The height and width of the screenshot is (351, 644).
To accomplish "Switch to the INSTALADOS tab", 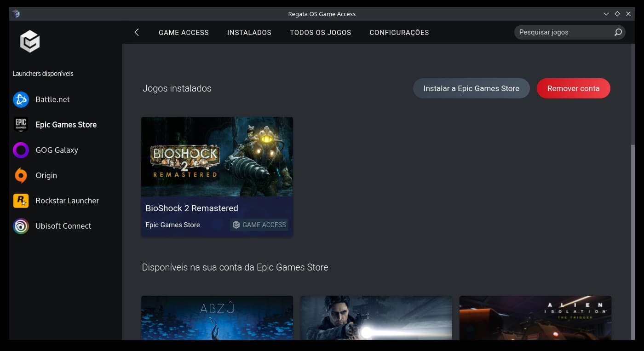I will click(x=249, y=33).
